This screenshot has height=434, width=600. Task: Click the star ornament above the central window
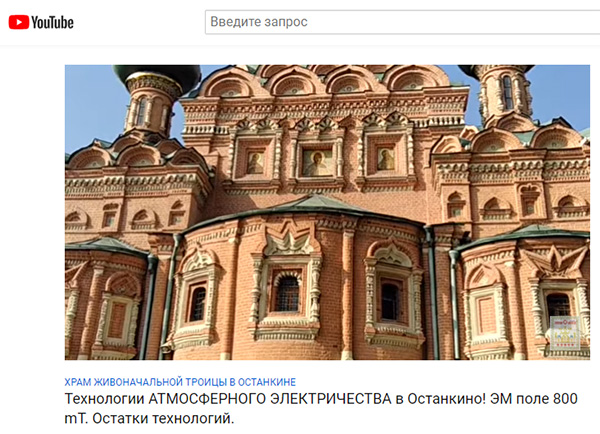point(289,243)
